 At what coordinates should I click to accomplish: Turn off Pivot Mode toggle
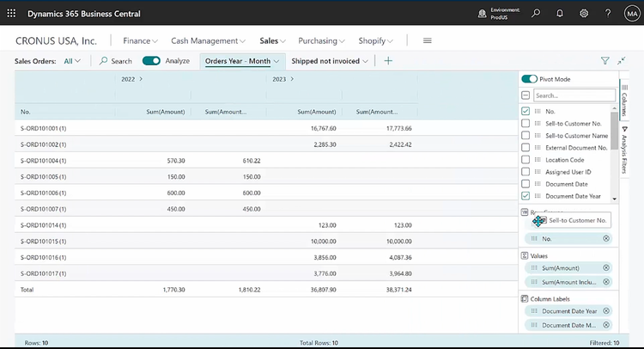pos(529,79)
